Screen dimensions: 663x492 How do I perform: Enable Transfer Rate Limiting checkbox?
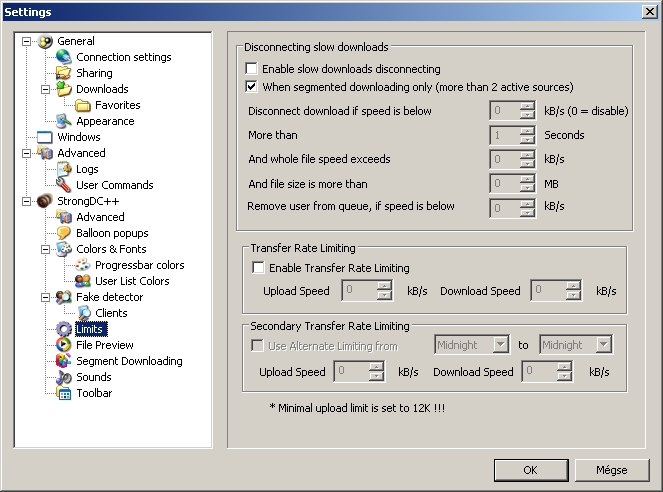pos(259,268)
